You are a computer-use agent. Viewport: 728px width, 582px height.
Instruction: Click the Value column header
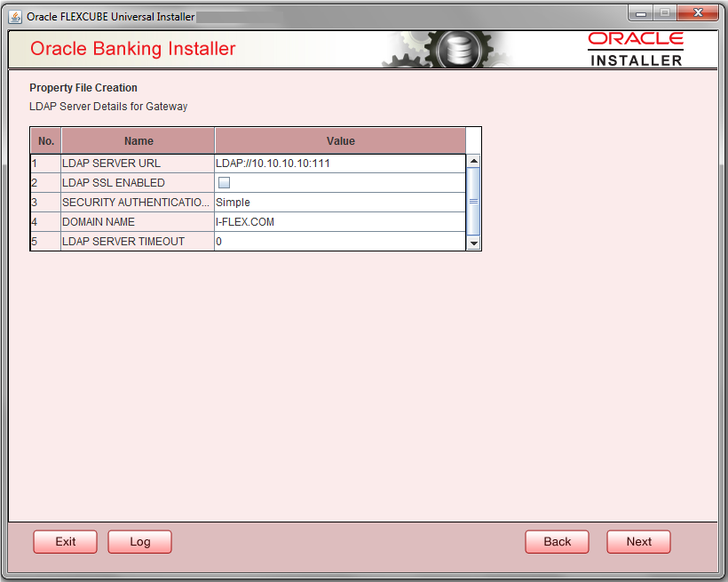[340, 141]
